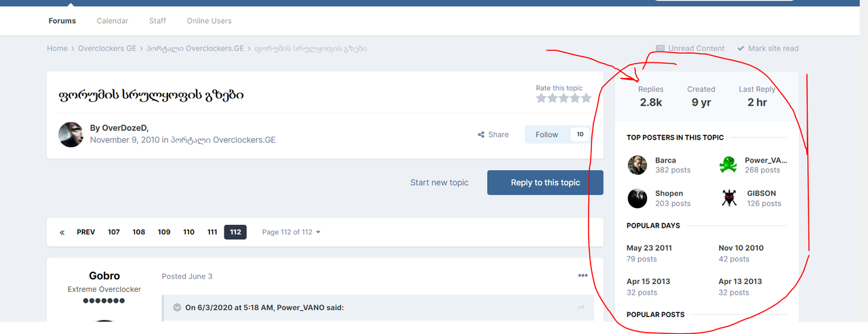The width and height of the screenshot is (868, 334).
Task: Open GIBSON top poster link
Action: 762,194
